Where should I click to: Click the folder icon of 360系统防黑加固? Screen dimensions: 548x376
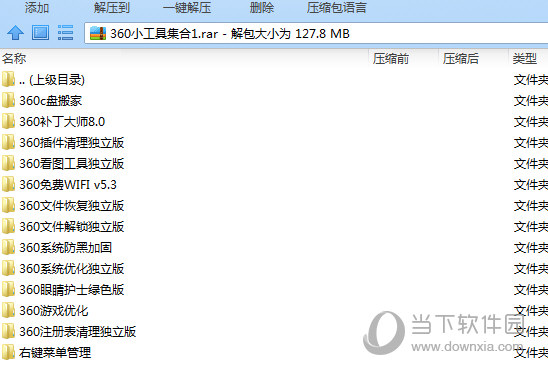(x=8, y=247)
